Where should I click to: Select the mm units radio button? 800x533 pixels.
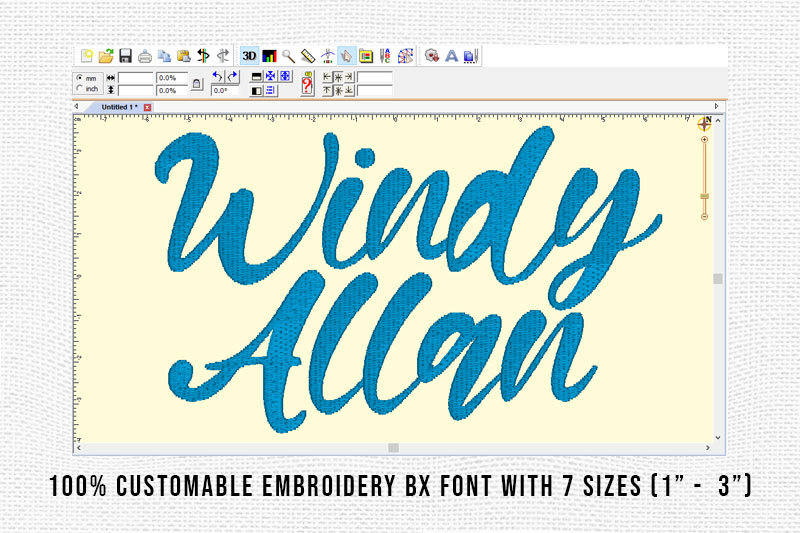click(x=80, y=78)
